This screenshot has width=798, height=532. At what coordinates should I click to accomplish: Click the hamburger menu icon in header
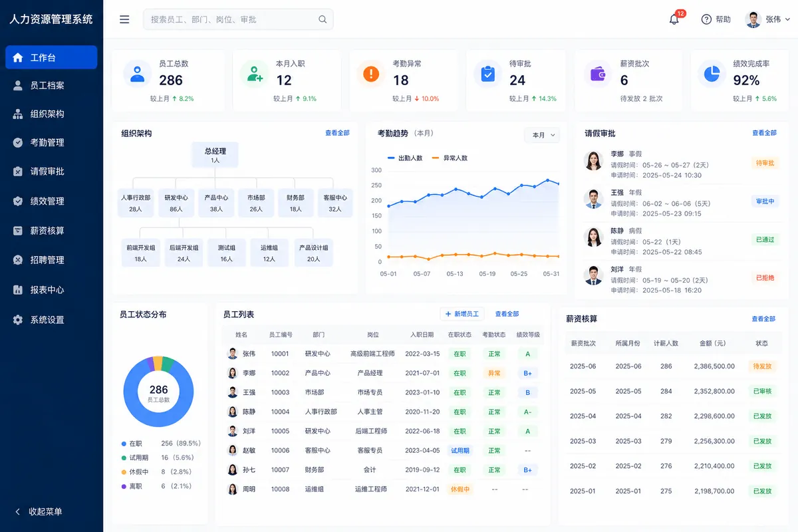(124, 19)
